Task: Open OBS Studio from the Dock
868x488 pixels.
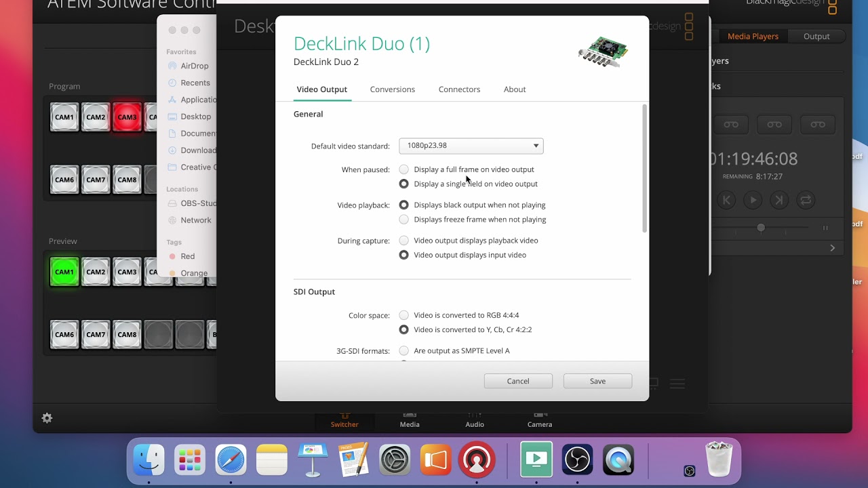Action: 578,461
